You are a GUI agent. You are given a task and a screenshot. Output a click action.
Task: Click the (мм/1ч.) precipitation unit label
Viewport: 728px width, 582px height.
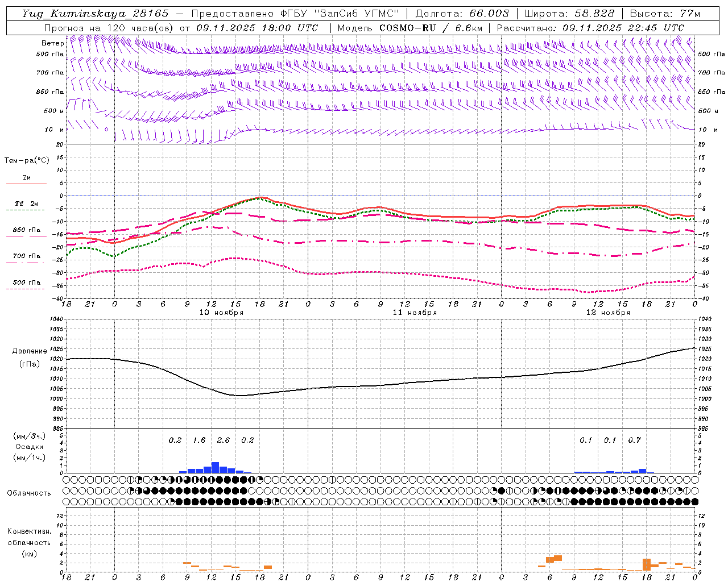pos(30,458)
